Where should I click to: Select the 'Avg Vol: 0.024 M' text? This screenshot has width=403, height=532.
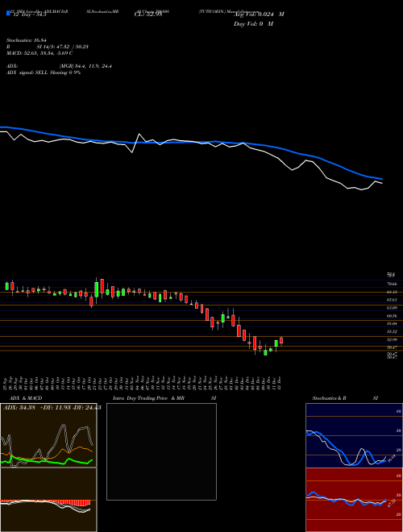pos(259,15)
